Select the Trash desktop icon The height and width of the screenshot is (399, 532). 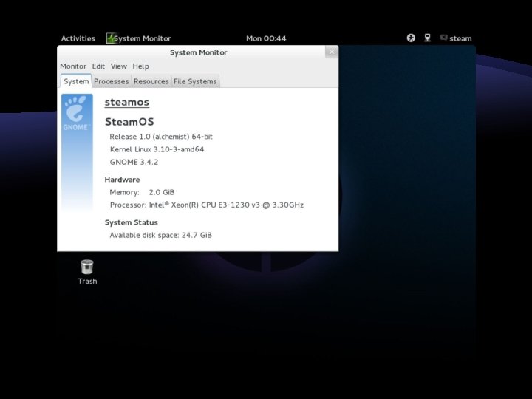coord(87,272)
